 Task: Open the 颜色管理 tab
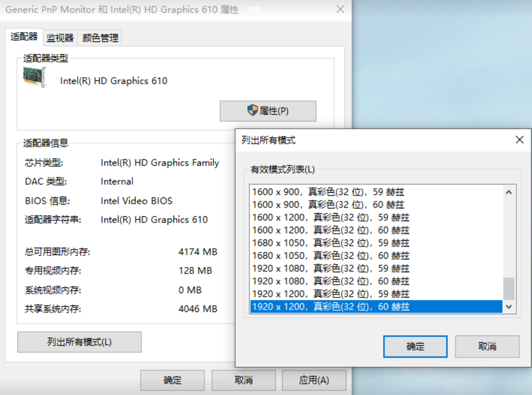point(100,38)
